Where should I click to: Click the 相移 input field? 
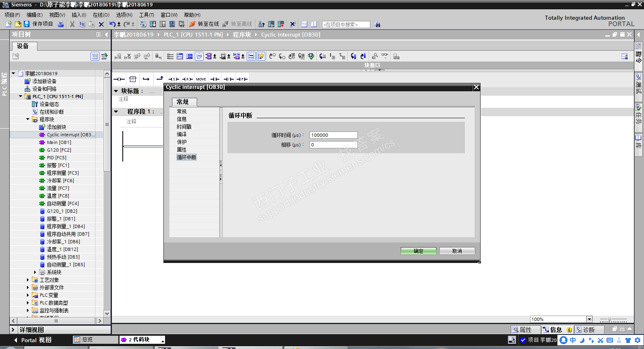[334, 145]
